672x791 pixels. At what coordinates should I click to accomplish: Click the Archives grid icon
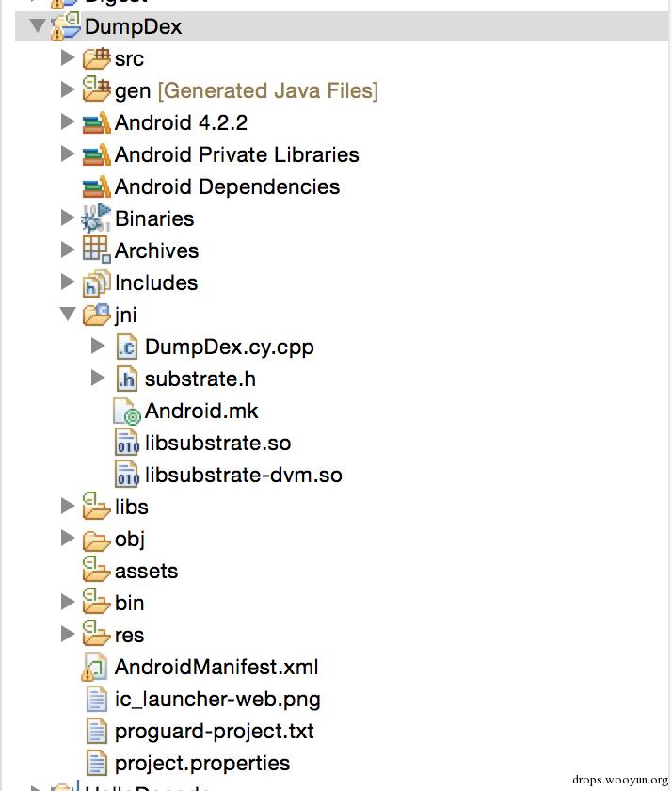(x=96, y=250)
